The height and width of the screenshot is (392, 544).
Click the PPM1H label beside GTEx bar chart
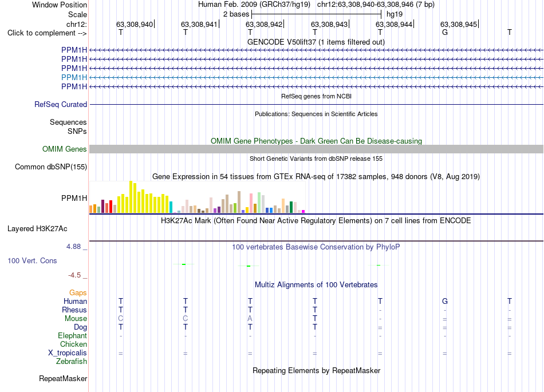click(x=74, y=198)
